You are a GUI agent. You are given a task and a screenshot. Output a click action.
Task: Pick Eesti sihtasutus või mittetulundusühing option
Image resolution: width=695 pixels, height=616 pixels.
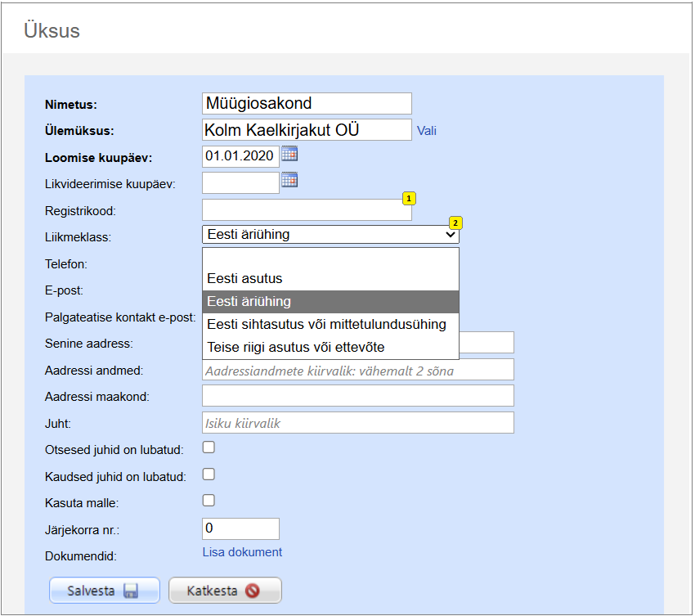click(330, 324)
